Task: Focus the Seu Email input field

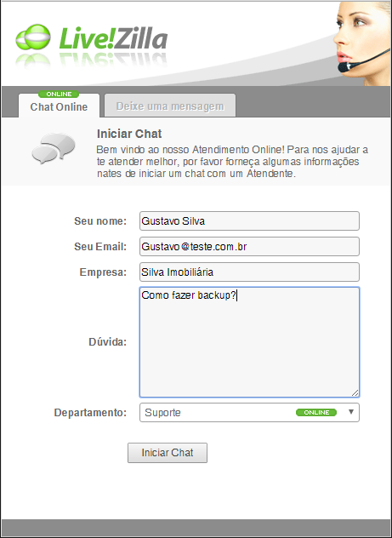Action: pos(249,246)
